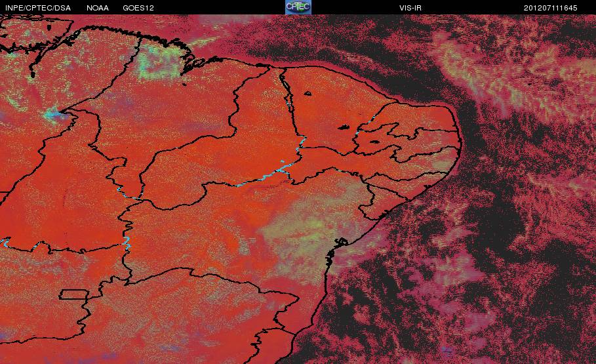The height and width of the screenshot is (364, 596).
Task: Click the 201207111645 timestamp
Action: click(x=550, y=8)
